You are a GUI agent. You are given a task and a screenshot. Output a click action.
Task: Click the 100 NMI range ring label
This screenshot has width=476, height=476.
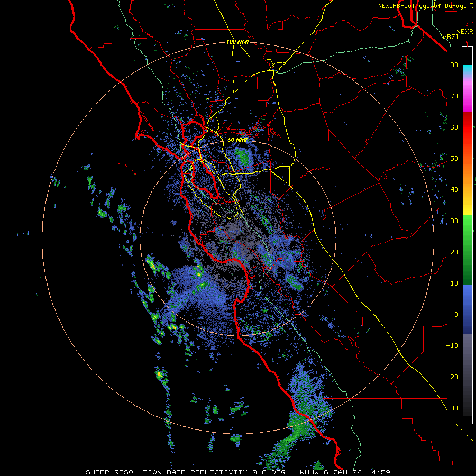click(x=237, y=42)
